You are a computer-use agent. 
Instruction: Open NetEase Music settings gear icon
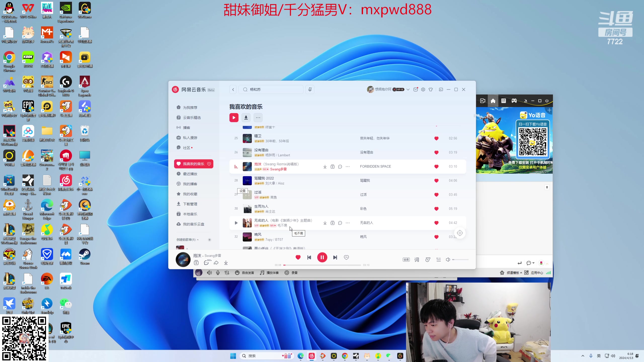tap(423, 89)
